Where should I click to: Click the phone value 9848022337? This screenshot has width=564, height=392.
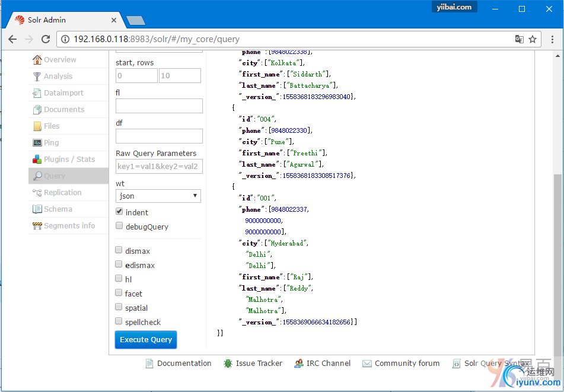point(289,210)
